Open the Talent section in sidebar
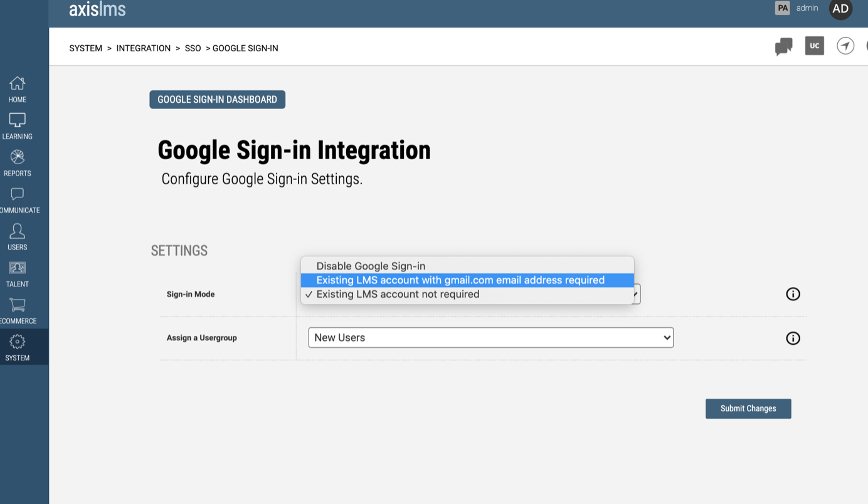 click(x=18, y=275)
